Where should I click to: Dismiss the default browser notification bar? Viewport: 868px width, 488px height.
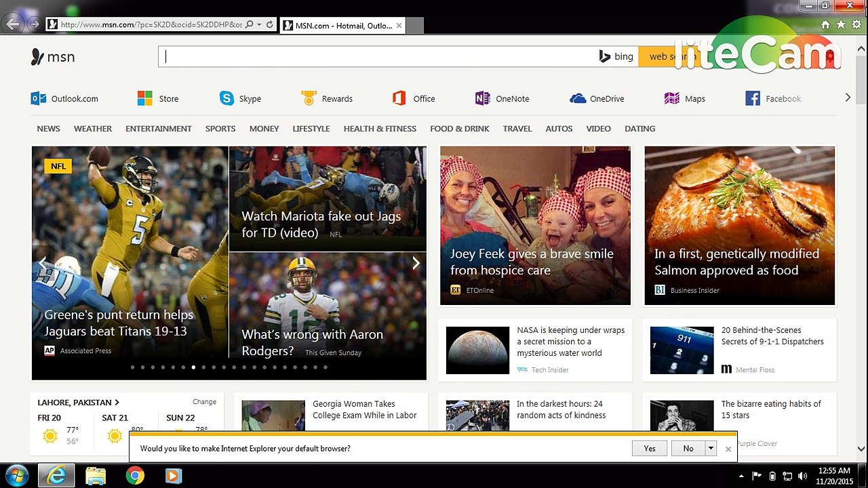tap(728, 449)
